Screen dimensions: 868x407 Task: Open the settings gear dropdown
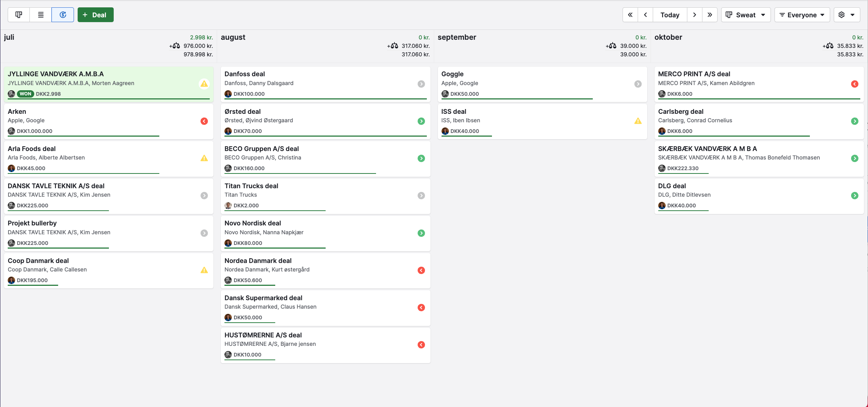pyautogui.click(x=847, y=15)
